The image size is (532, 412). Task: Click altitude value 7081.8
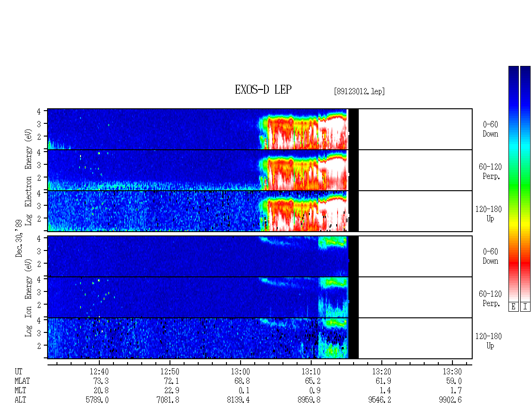(x=168, y=400)
